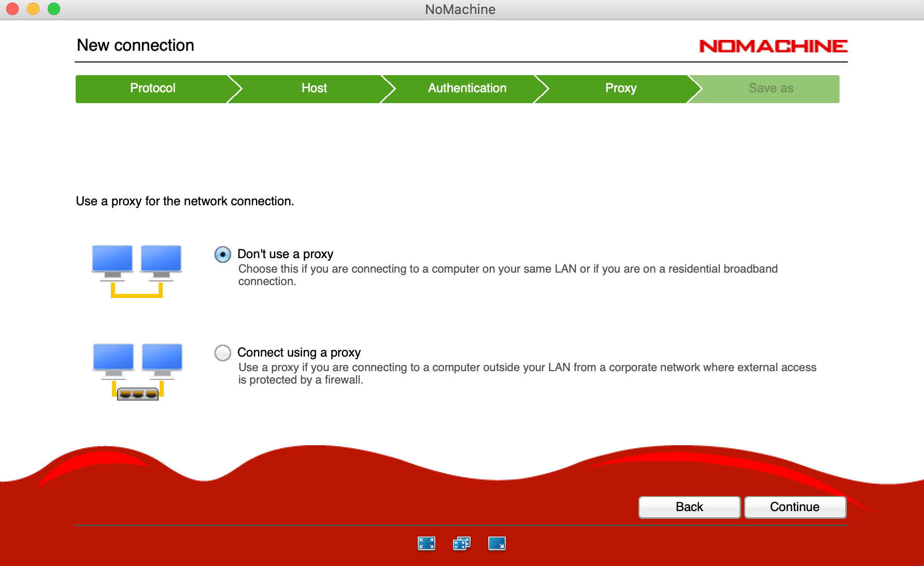Click the "Don't use a proxy" label text
924x566 pixels.
point(285,254)
